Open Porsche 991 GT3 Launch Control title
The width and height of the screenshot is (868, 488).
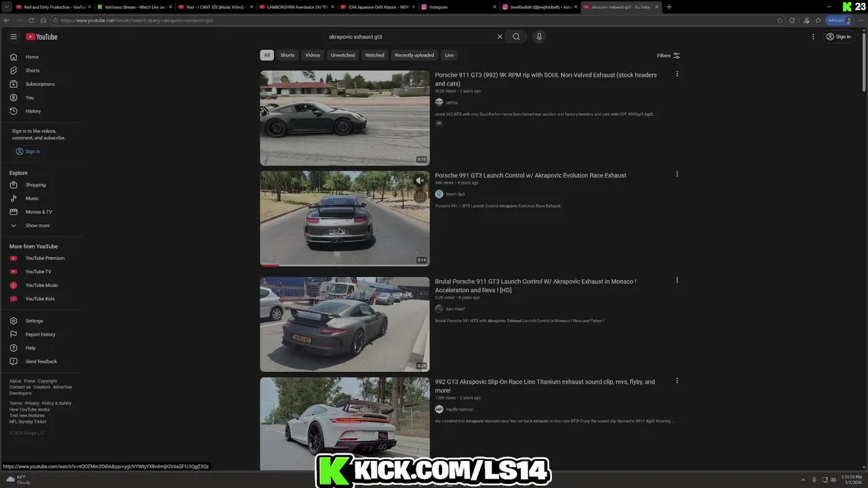coord(530,176)
